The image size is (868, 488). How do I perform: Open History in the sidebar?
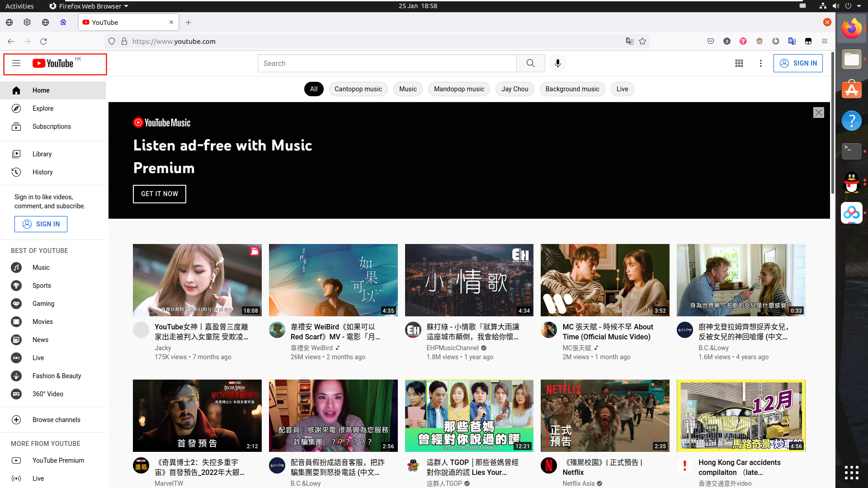pyautogui.click(x=42, y=172)
